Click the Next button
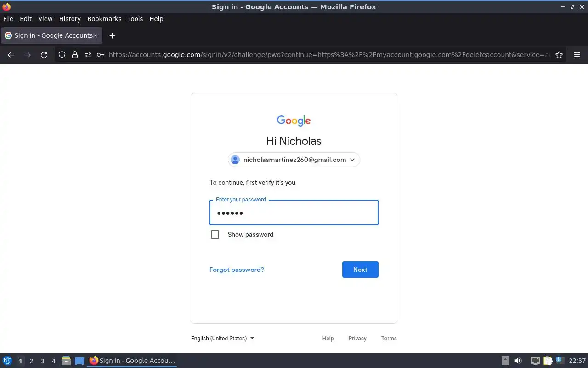The width and height of the screenshot is (588, 368). tap(360, 270)
